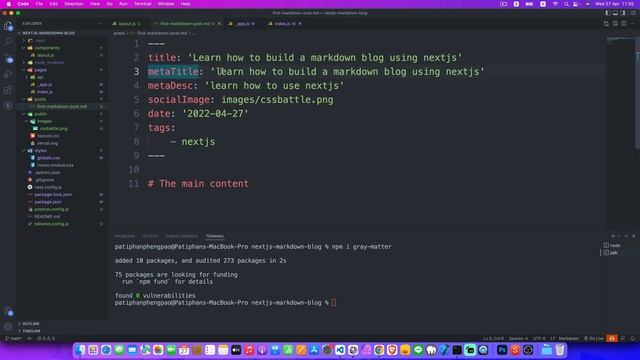Image resolution: width=640 pixels, height=360 pixels.
Task: Open the Search view in activity bar
Action: tap(8, 42)
